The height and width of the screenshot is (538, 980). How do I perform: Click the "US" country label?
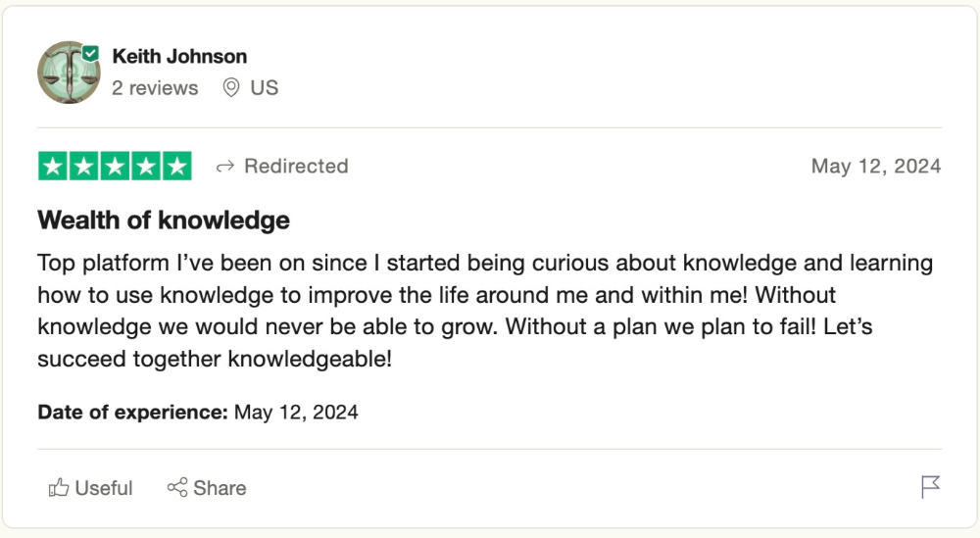click(x=264, y=88)
